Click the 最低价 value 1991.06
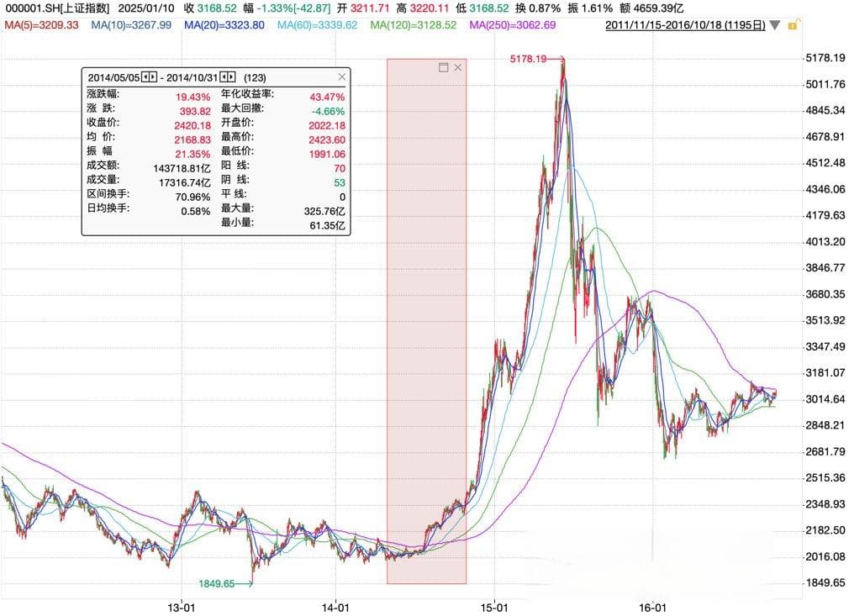This screenshot has height=616, width=854. click(327, 154)
